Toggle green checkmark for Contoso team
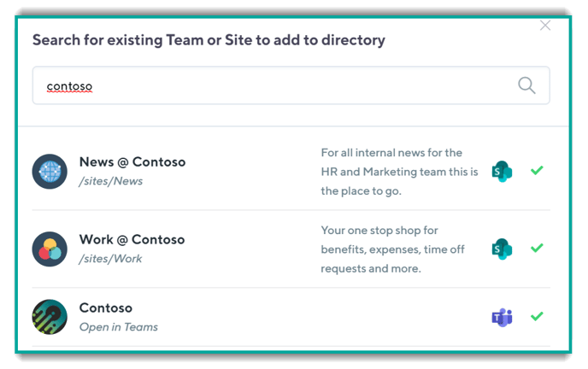This screenshot has height=369, width=588. tap(537, 317)
